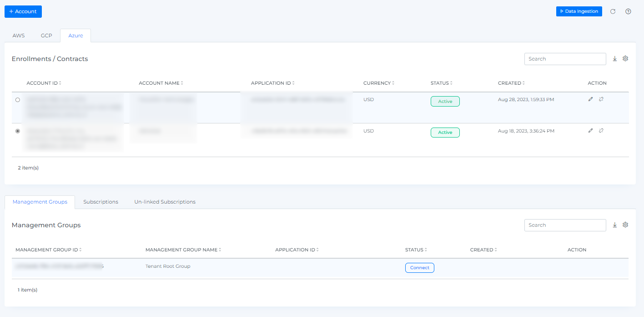Click the + Account button

(x=23, y=11)
